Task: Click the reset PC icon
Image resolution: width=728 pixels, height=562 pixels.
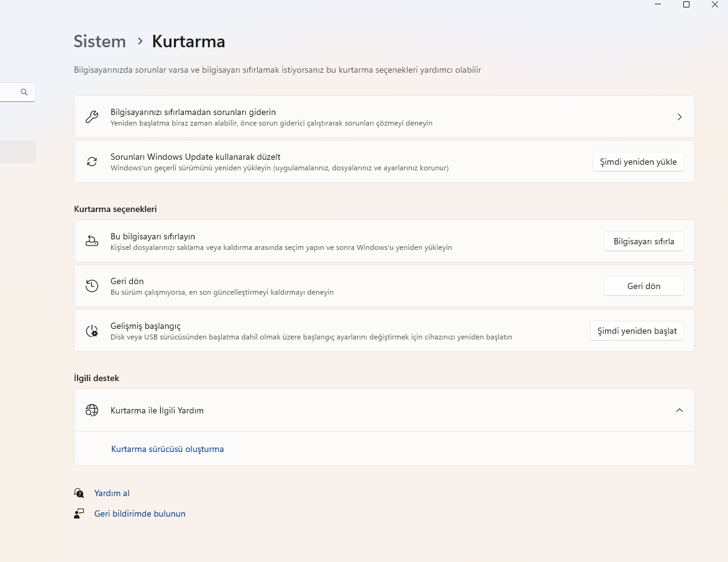Action: [x=92, y=241]
